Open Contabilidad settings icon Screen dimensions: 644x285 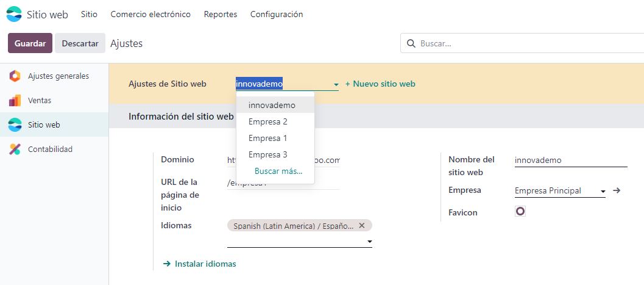15,150
